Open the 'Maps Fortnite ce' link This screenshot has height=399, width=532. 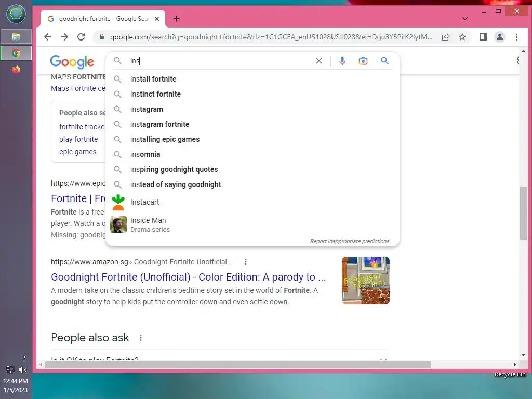coord(78,88)
